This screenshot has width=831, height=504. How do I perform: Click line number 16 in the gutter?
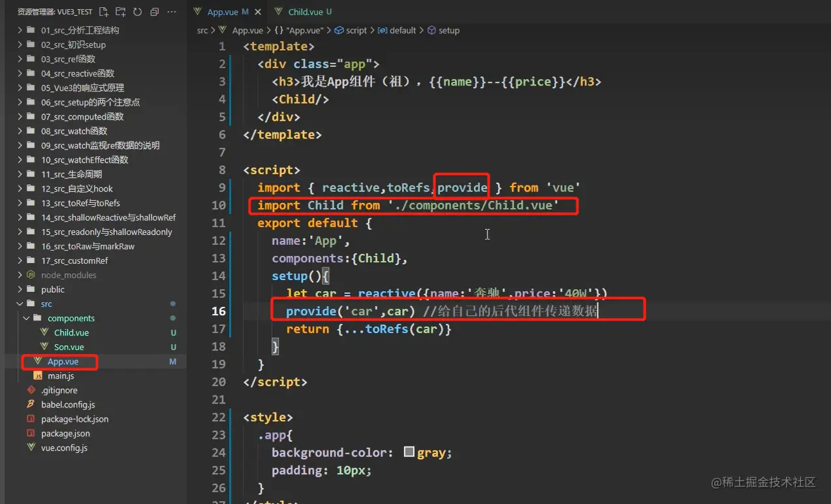tap(218, 311)
